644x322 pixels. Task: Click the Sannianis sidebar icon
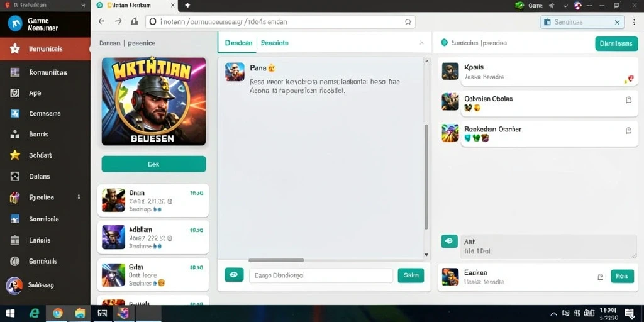point(15,261)
